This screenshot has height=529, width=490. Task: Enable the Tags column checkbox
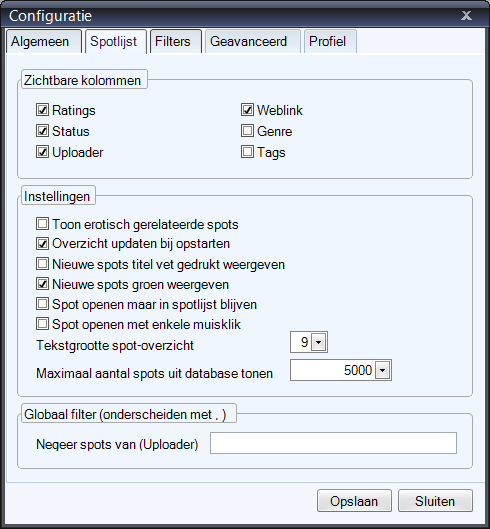coord(247,152)
